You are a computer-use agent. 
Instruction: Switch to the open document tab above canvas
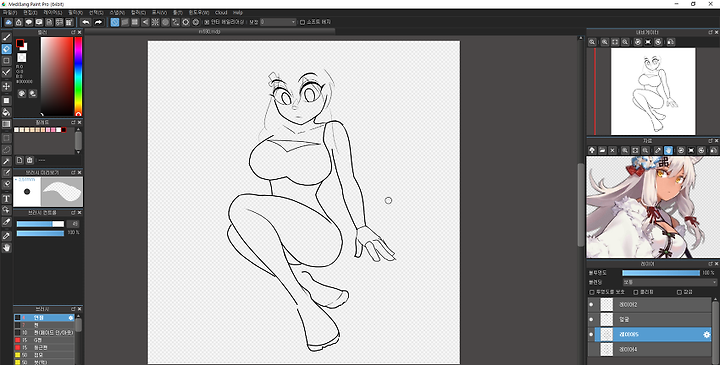210,32
